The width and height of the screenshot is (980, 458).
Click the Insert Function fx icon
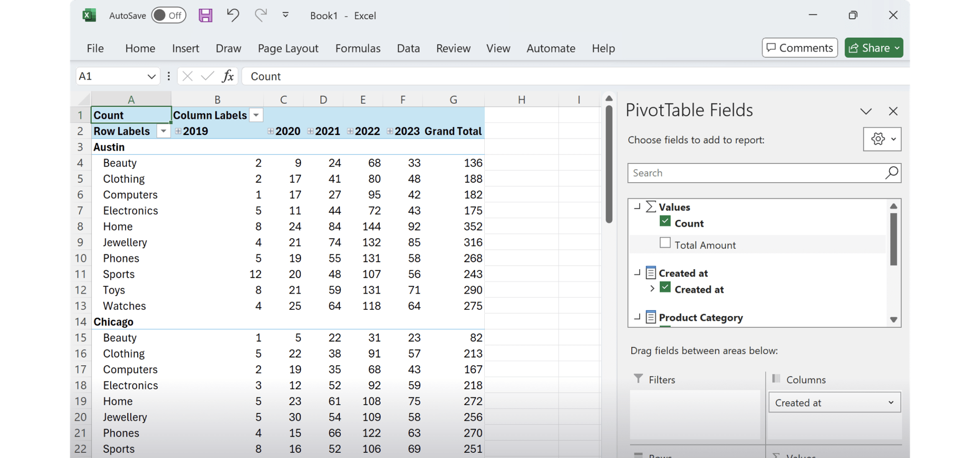[228, 76]
